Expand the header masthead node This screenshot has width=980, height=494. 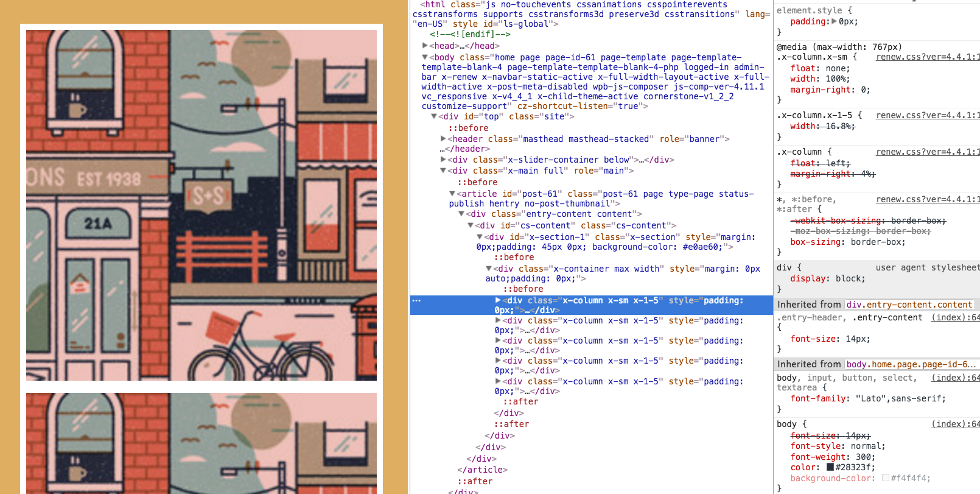pyautogui.click(x=443, y=139)
